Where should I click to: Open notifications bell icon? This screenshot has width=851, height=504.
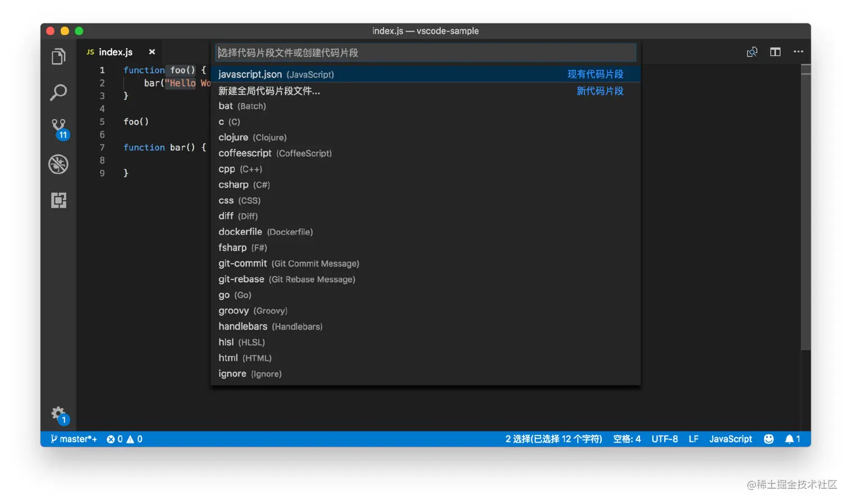coord(792,439)
